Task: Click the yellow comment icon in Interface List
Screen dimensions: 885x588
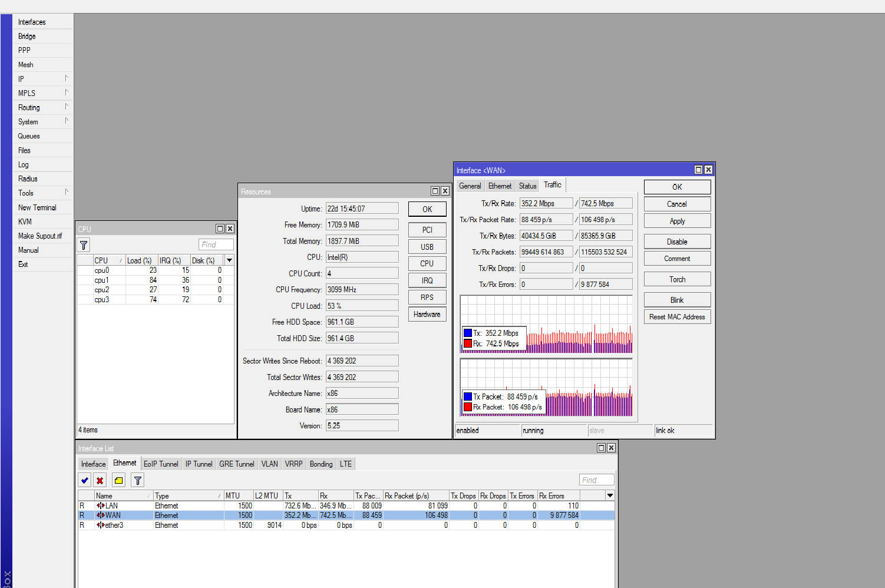Action: (118, 480)
